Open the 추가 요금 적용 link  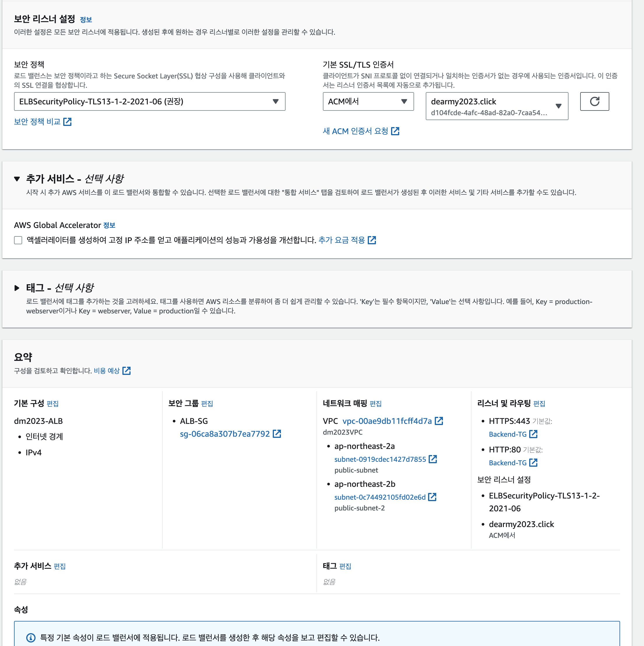[x=342, y=240]
